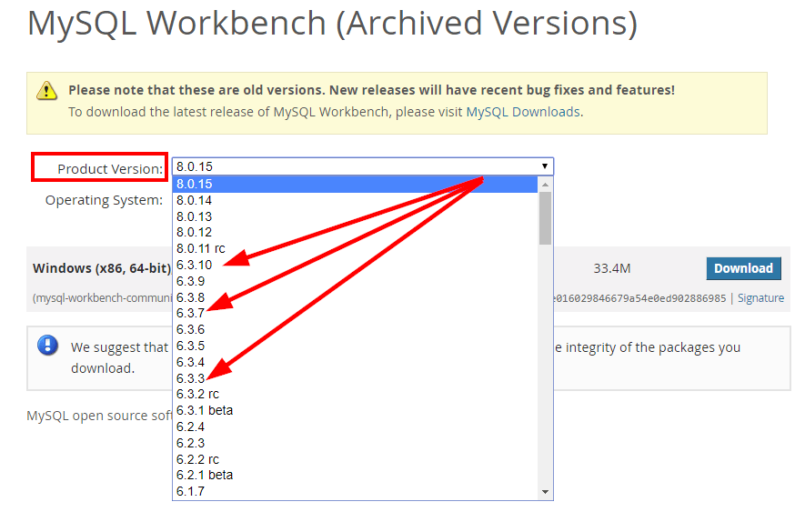Open the Signature link
Viewport: 805px width, 532px height.
point(760,298)
